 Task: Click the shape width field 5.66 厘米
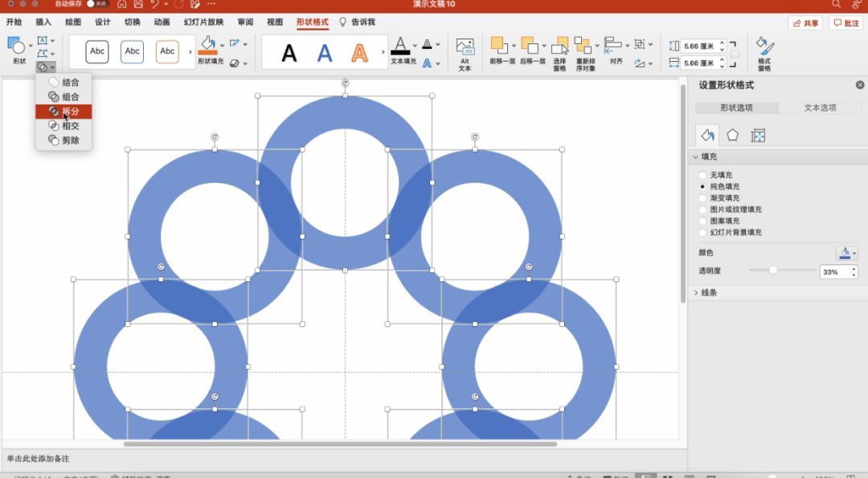(703, 63)
